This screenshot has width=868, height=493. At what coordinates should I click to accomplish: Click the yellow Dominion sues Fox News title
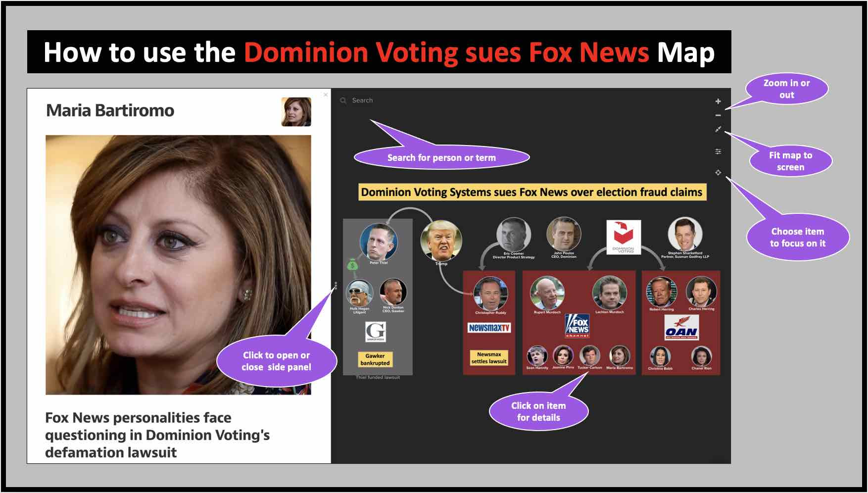click(x=532, y=192)
